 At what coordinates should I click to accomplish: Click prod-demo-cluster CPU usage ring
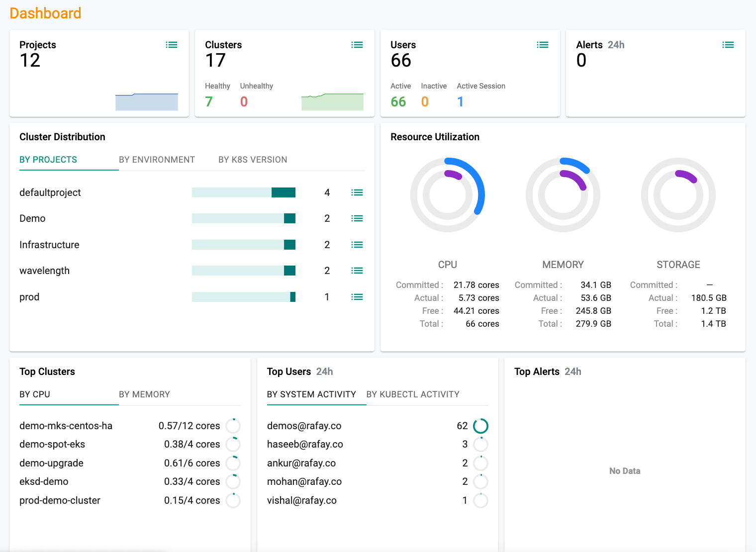pyautogui.click(x=233, y=500)
